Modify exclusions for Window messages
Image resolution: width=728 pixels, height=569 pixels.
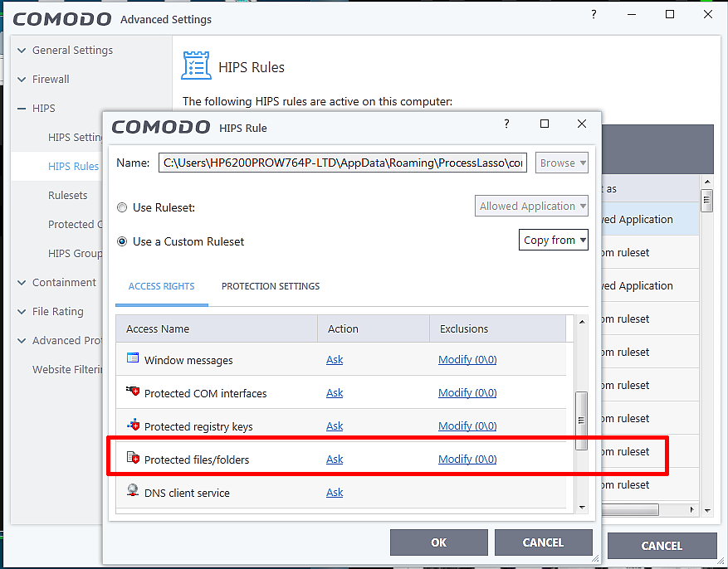pos(467,359)
